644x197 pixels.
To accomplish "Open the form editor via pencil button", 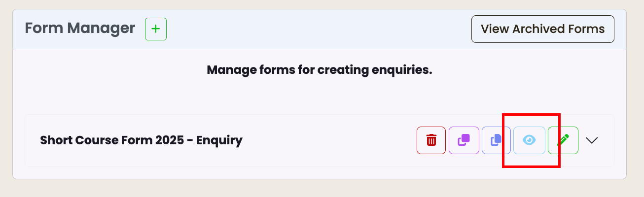I will coord(563,140).
